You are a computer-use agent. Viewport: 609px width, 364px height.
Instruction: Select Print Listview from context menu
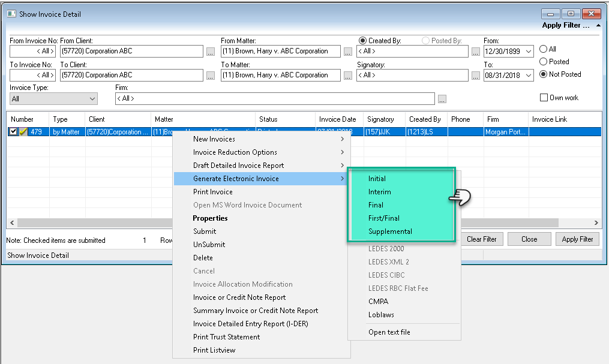tap(262, 350)
